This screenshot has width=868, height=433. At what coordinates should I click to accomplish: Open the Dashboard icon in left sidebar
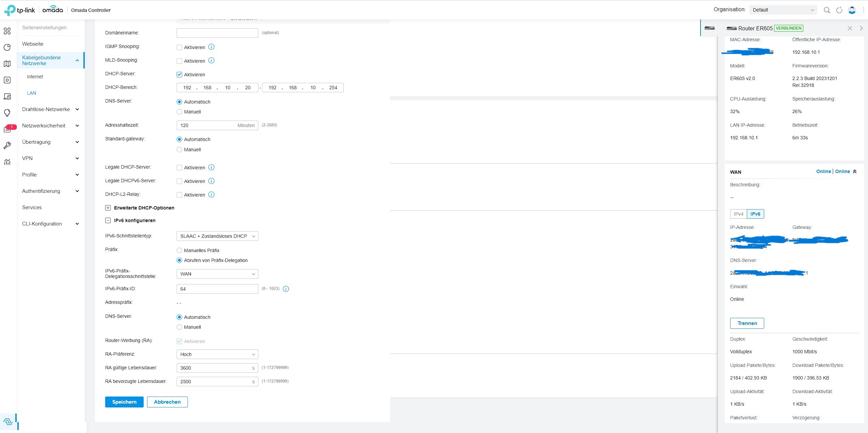tap(7, 31)
